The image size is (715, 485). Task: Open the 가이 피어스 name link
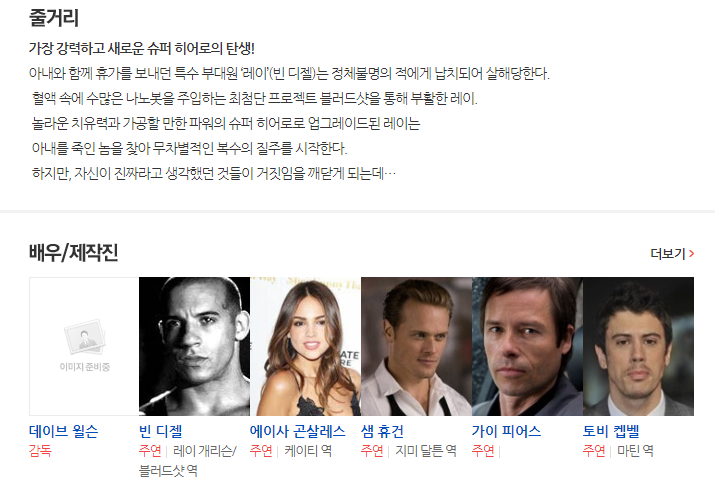[506, 431]
